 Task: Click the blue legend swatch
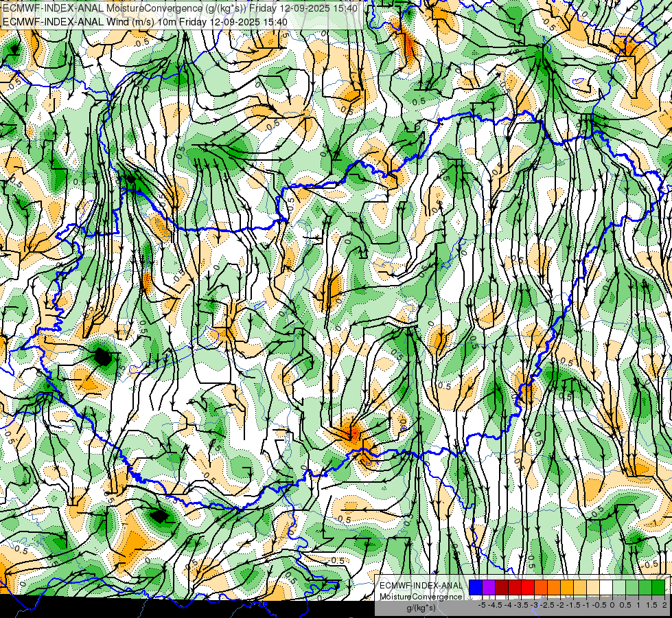(476, 587)
